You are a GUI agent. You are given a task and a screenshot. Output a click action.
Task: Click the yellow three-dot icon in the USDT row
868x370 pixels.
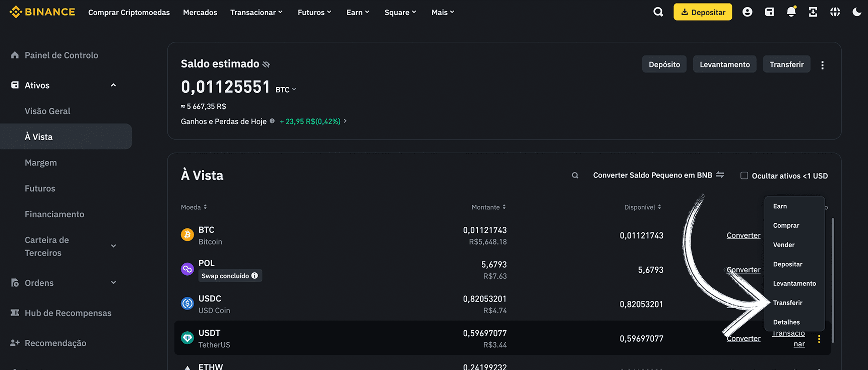(x=819, y=339)
